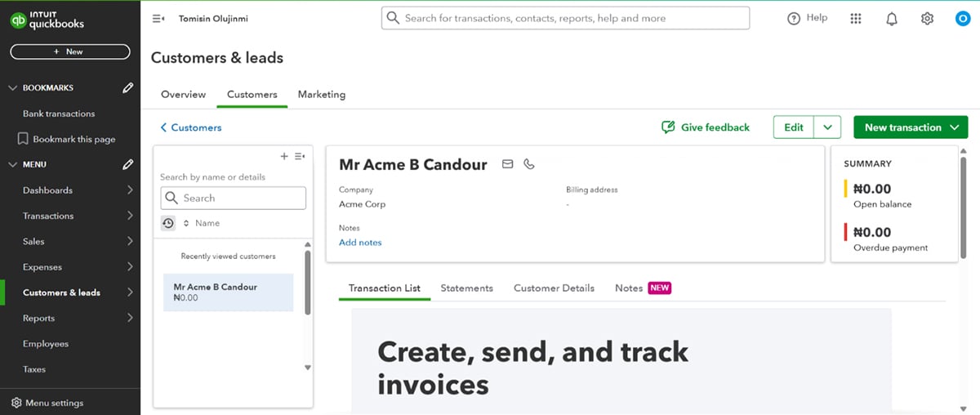Click the email icon beside Mr Acme B Candour

[x=507, y=164]
